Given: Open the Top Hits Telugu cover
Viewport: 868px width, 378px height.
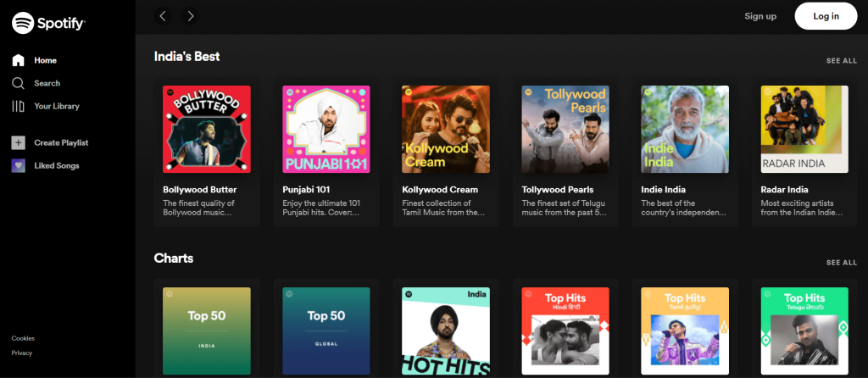Looking at the screenshot, I should point(804,331).
